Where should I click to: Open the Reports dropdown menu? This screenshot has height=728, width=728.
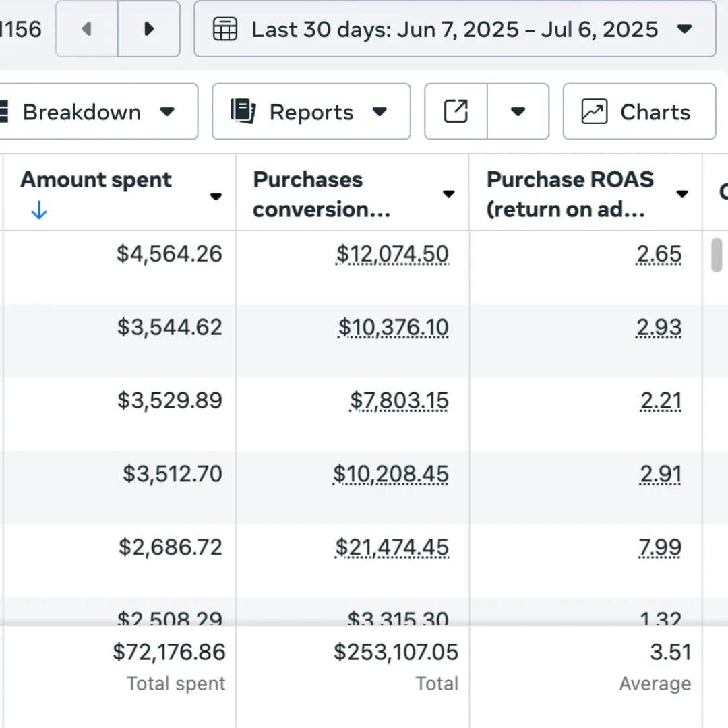[x=380, y=111]
